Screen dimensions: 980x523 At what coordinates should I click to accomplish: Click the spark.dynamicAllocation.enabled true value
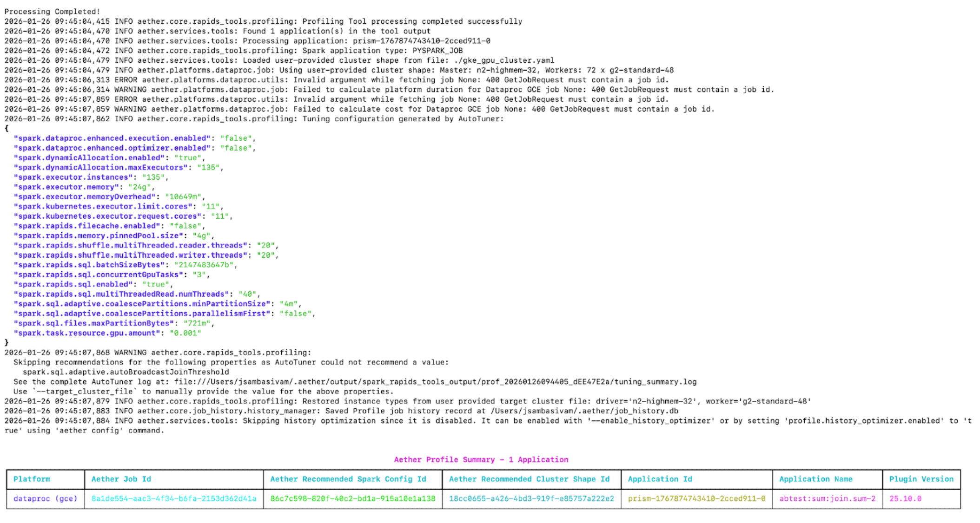(x=187, y=157)
